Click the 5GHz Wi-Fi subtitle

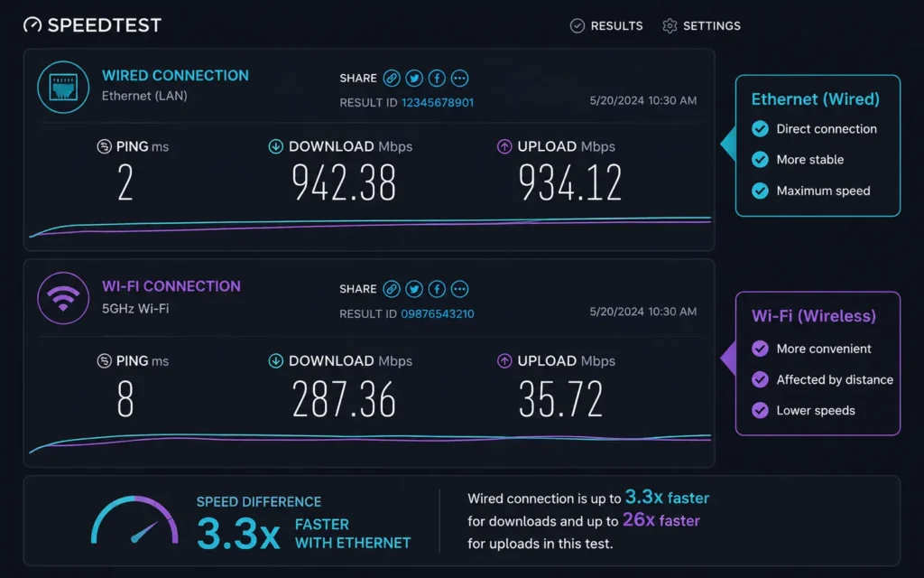(135, 309)
